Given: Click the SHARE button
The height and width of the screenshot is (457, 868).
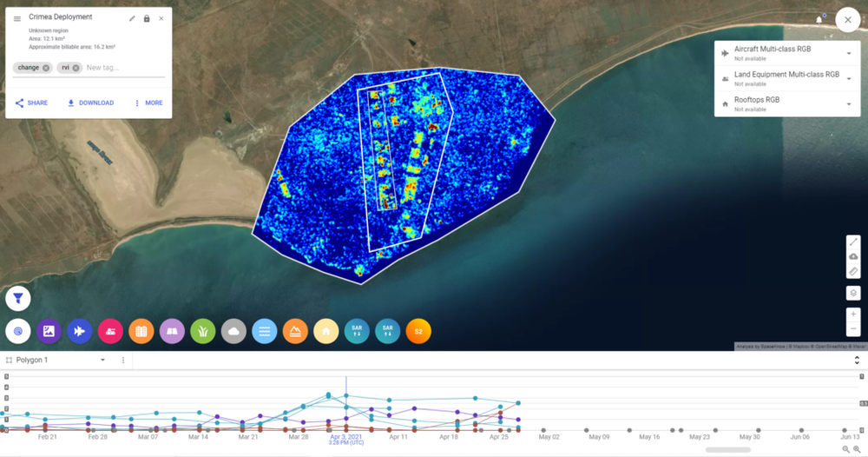Looking at the screenshot, I should click(x=32, y=103).
